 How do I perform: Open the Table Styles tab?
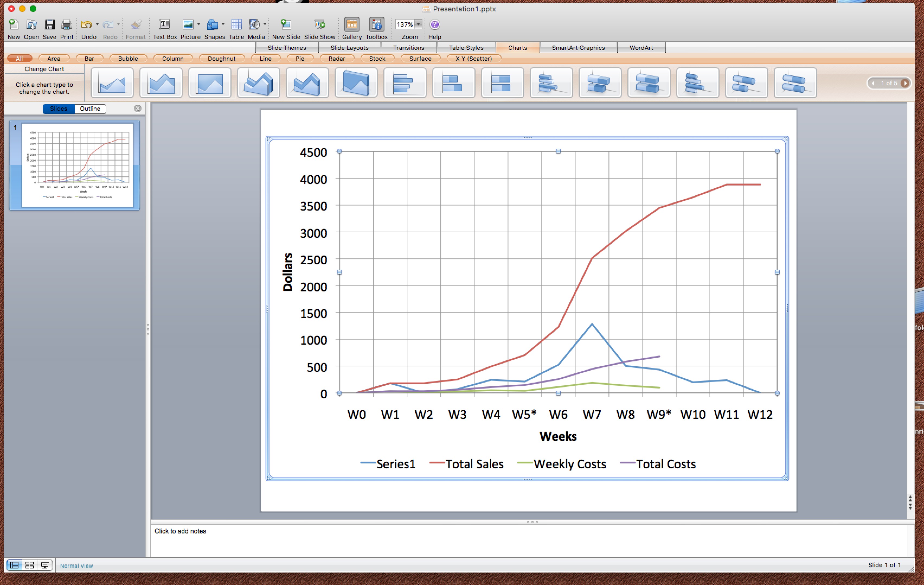pyautogui.click(x=466, y=48)
